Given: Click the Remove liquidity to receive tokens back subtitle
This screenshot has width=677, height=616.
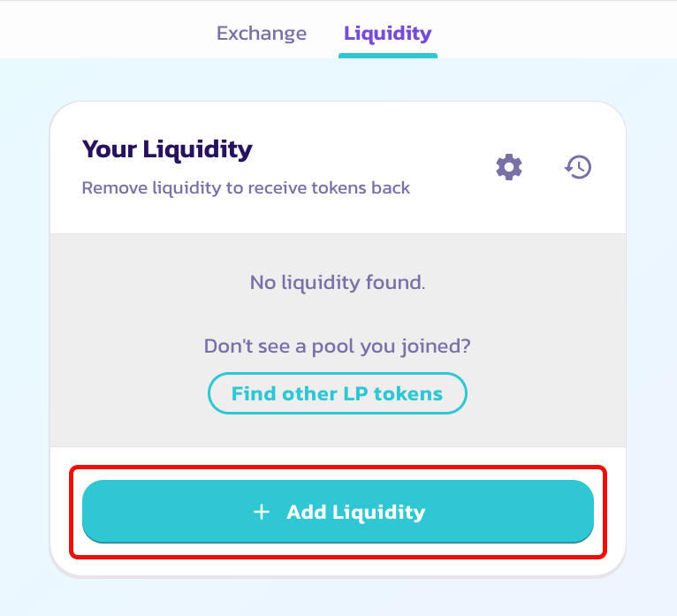Looking at the screenshot, I should point(246,188).
